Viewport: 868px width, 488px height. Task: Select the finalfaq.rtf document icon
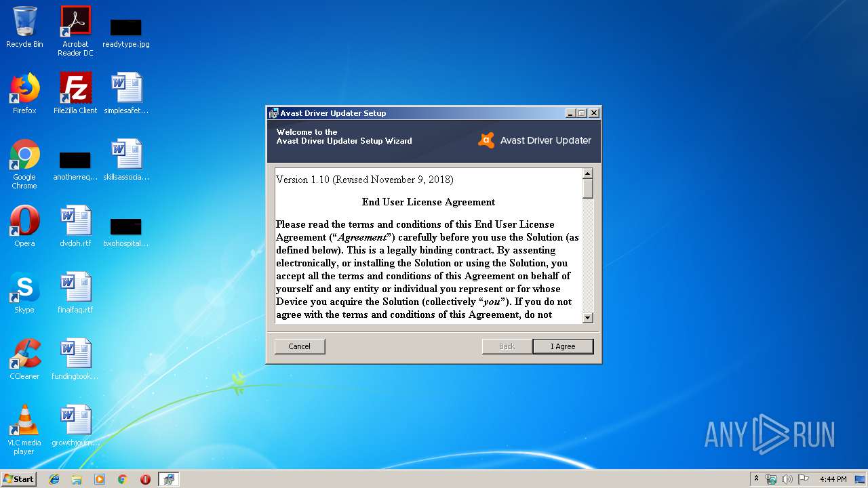[x=75, y=293]
